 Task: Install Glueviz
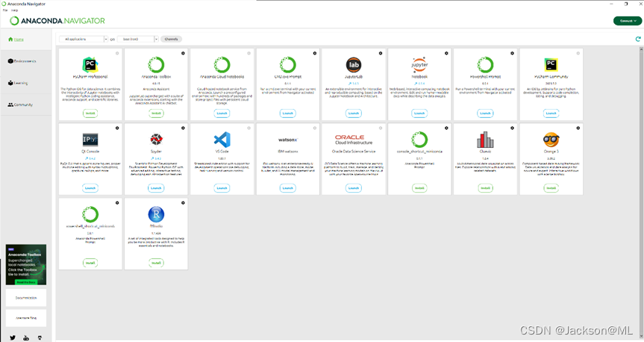486,188
